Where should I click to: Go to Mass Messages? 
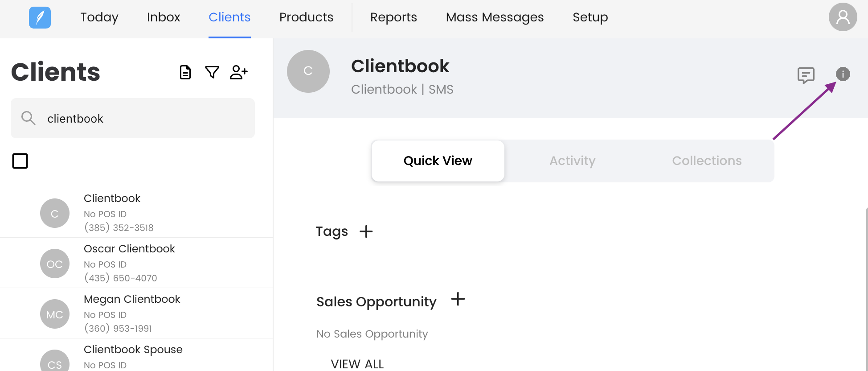495,17
